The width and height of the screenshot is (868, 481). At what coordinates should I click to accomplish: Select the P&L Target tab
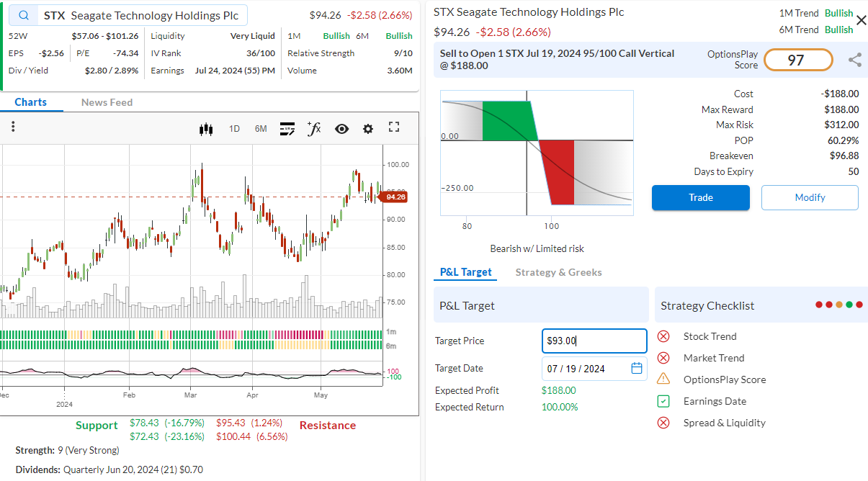click(x=466, y=272)
